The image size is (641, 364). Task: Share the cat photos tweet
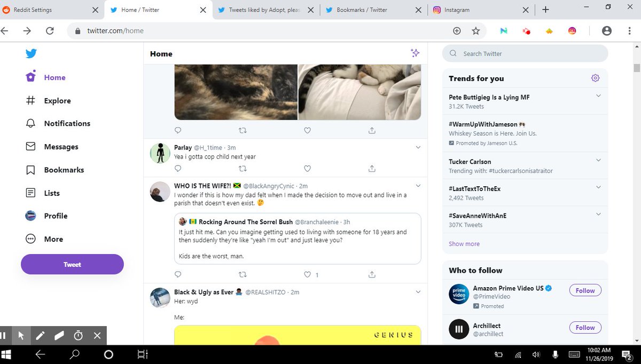pos(372,130)
